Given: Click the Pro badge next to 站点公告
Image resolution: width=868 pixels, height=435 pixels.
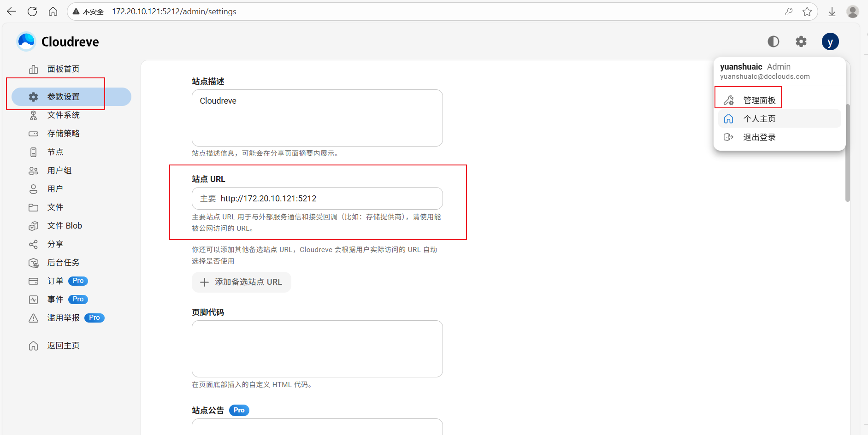Looking at the screenshot, I should pyautogui.click(x=239, y=410).
